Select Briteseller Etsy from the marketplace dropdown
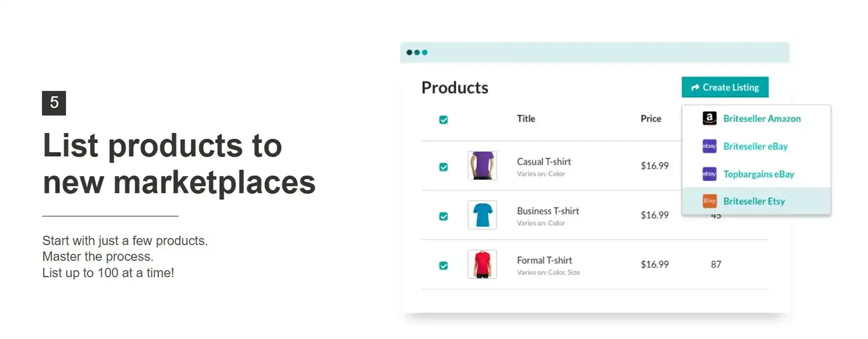Image resolution: width=868 pixels, height=339 pixels. 754,201
